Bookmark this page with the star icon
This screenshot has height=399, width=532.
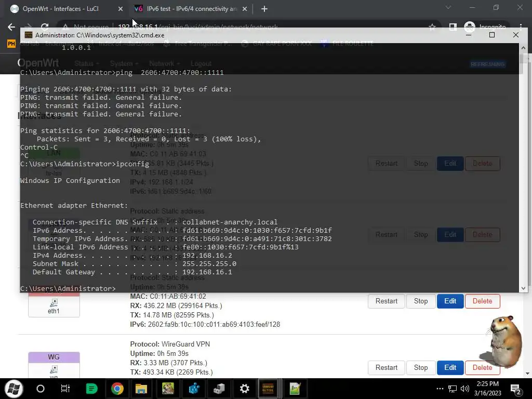click(432, 27)
